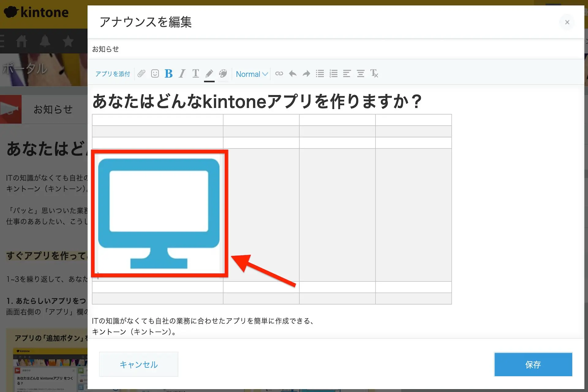Open the text color pen tool
This screenshot has height=392, width=588.
(x=209, y=73)
